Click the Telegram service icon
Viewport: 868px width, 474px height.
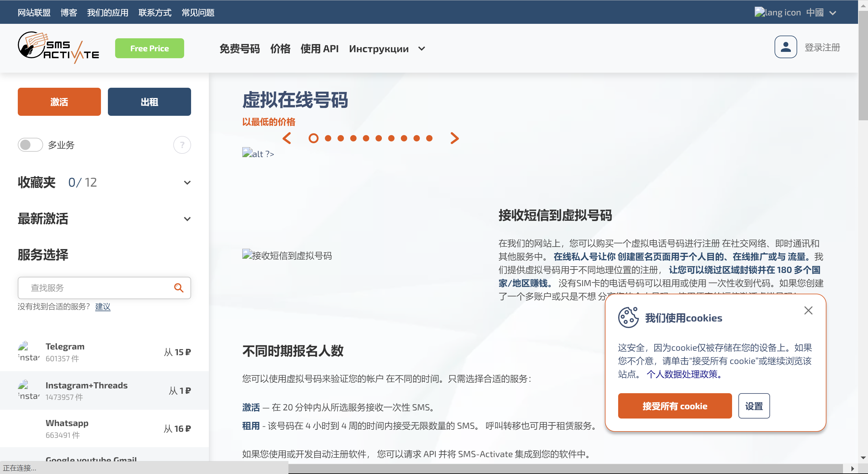pos(29,352)
